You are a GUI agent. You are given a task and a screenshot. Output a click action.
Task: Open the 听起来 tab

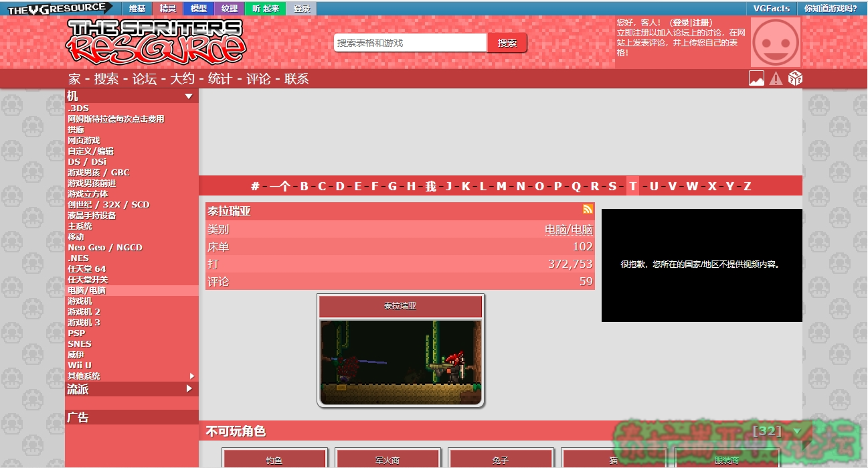click(266, 9)
